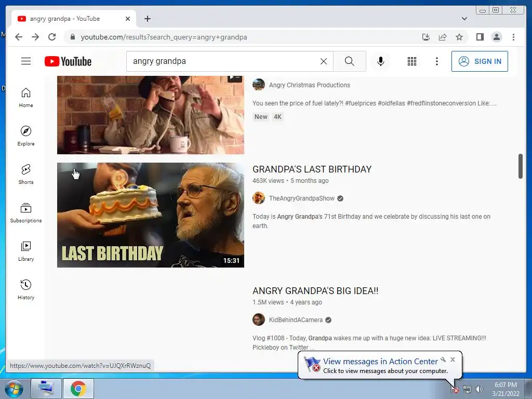
Task: Bookmark this page with the star icon
Action: point(459,37)
